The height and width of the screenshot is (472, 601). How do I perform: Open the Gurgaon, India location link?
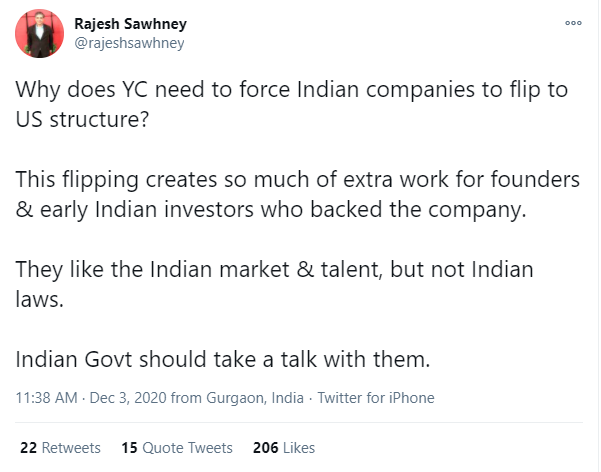255,398
